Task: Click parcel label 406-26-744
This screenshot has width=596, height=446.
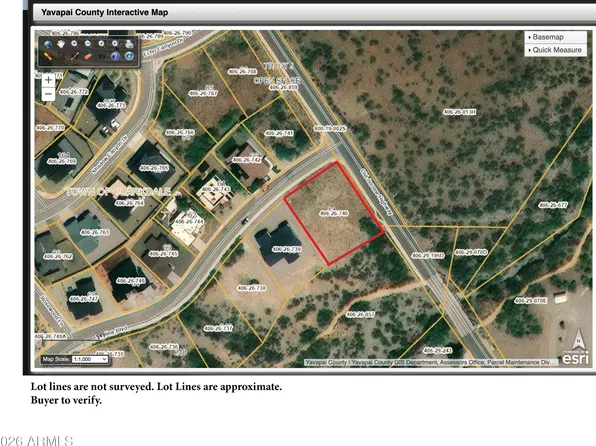Action: point(189,221)
